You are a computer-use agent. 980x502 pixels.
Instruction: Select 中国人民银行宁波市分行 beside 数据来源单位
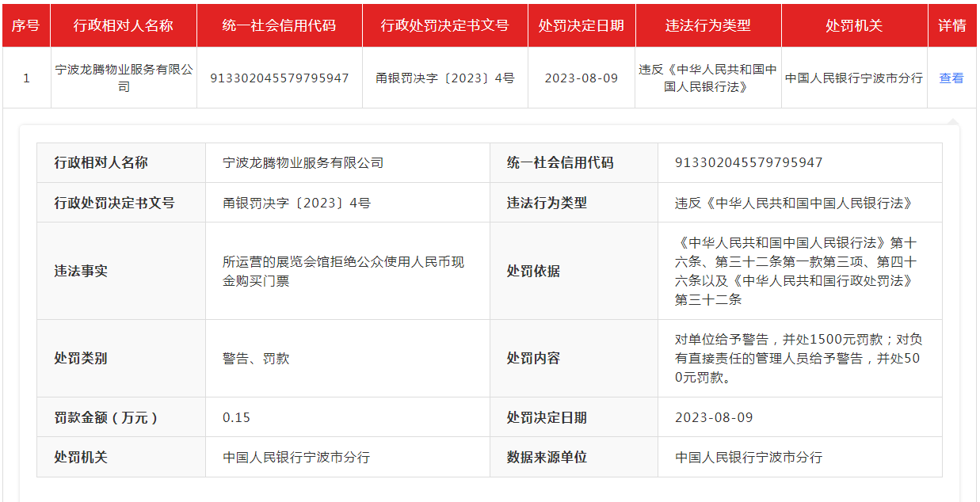tap(749, 458)
